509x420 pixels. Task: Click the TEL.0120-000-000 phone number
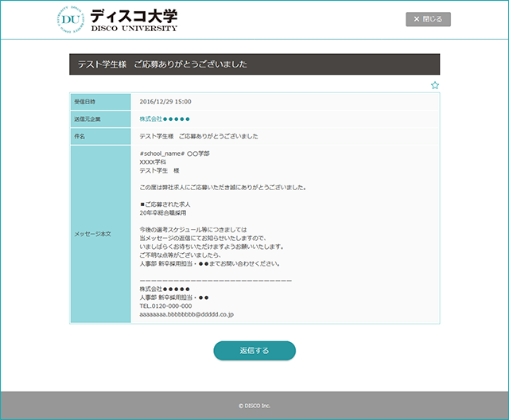pyautogui.click(x=165, y=306)
